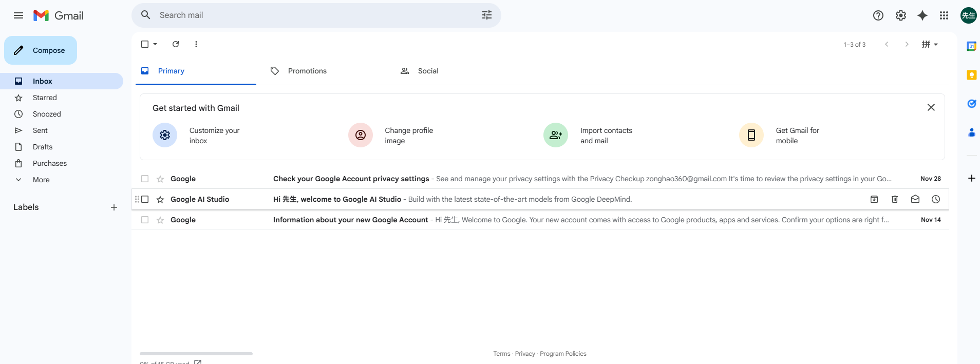The height and width of the screenshot is (364, 980).
Task: Archive the Google AI Studio email
Action: pyautogui.click(x=874, y=199)
